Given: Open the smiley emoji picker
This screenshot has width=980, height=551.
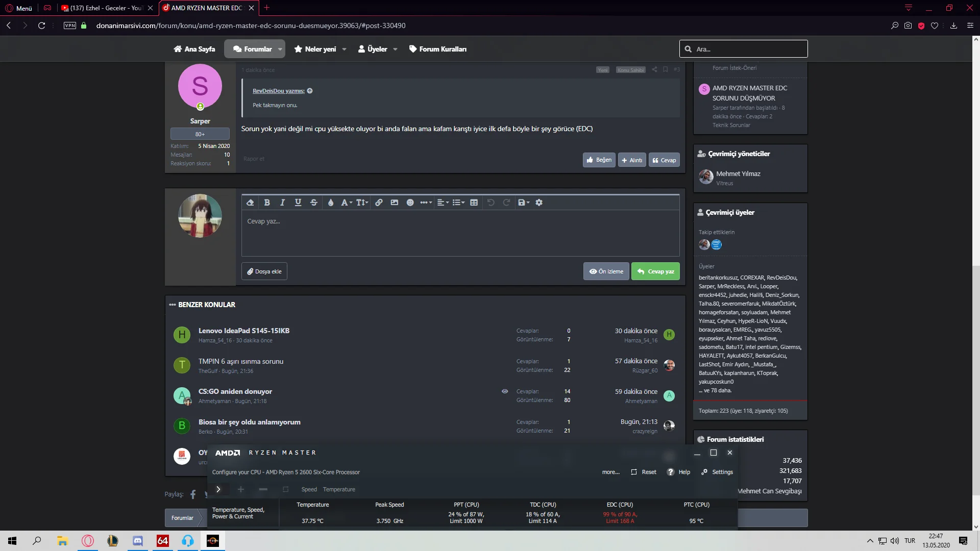Looking at the screenshot, I should (410, 203).
